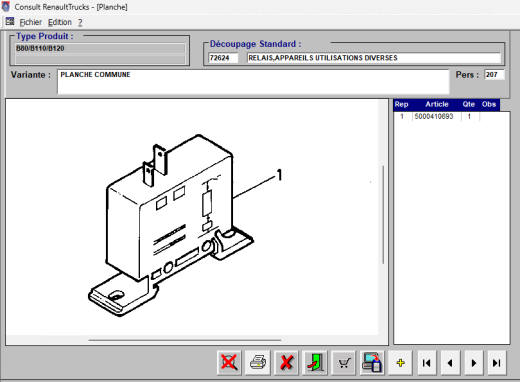Screen dimensions: 520x382
Task: Click the empty second Type Produit field
Action: 100,59
